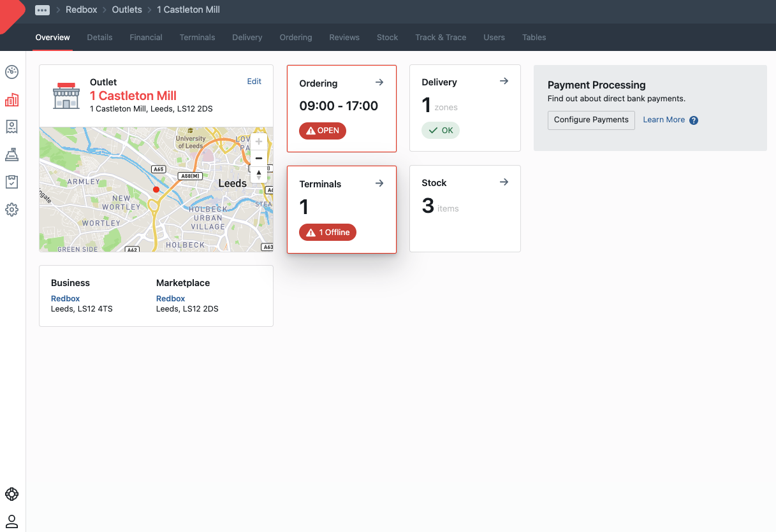Switch to the Track & Trace tab
Viewport: 776px width, 532px height.
[441, 38]
